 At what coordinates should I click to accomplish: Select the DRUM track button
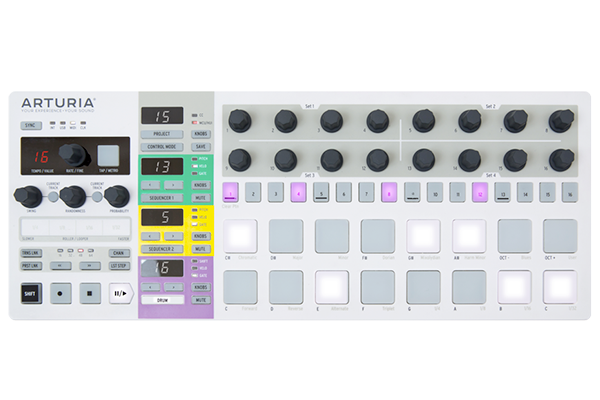[161, 299]
